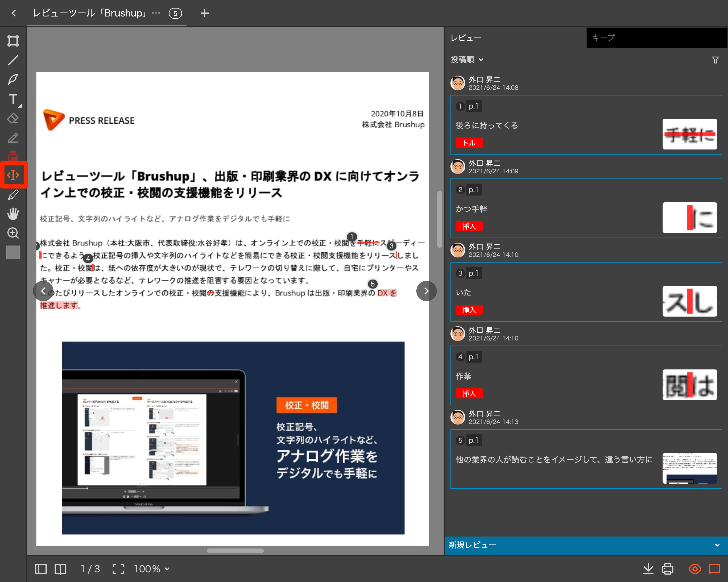Open review comment 4 作業

[586, 375]
